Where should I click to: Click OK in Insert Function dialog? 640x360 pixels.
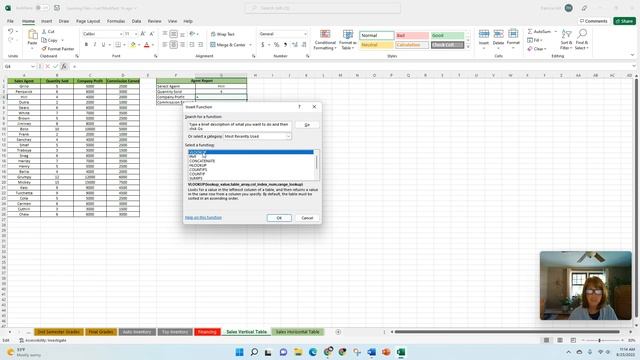[x=279, y=218]
